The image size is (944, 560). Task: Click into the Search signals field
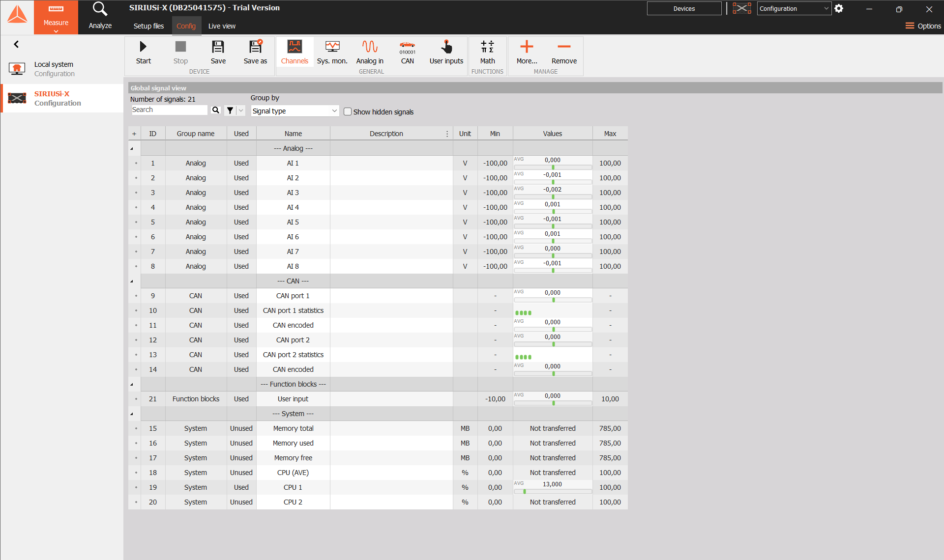[x=169, y=110]
